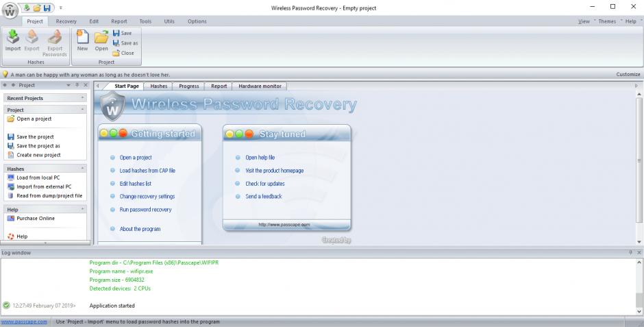Click Save the project as in sidebar
This screenshot has width=644, height=327.
point(34,146)
